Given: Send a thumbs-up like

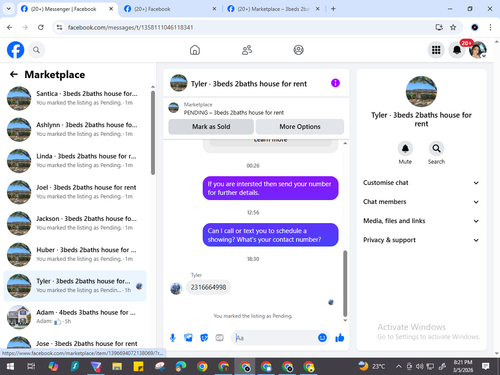Looking at the screenshot, I should (x=340, y=338).
